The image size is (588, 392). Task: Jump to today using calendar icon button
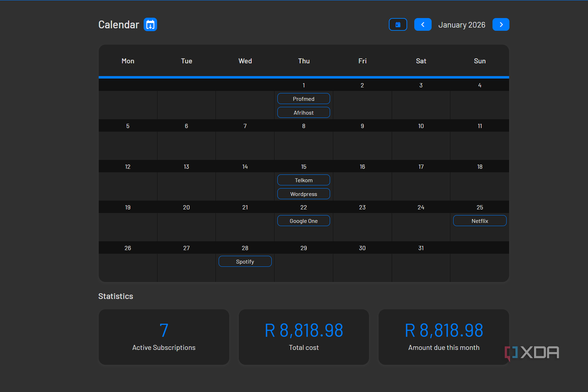tap(398, 25)
